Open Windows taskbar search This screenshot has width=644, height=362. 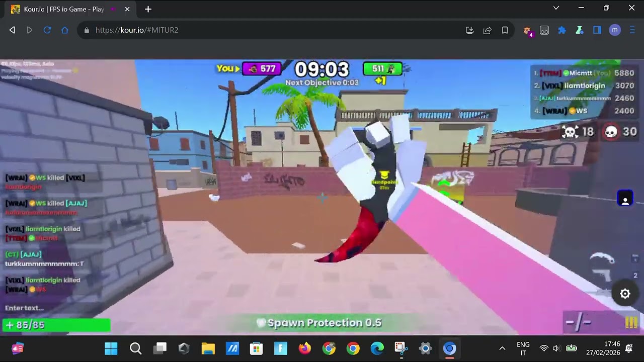[135, 348]
